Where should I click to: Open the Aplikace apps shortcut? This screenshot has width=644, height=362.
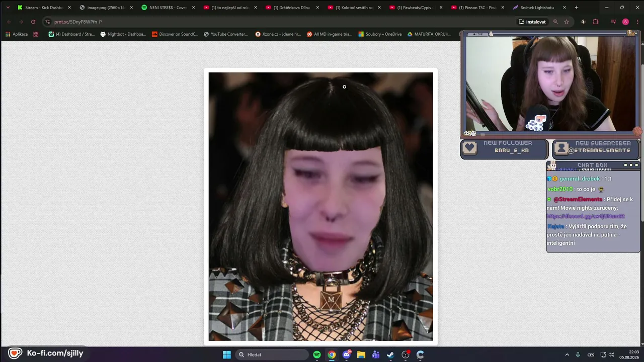17,34
